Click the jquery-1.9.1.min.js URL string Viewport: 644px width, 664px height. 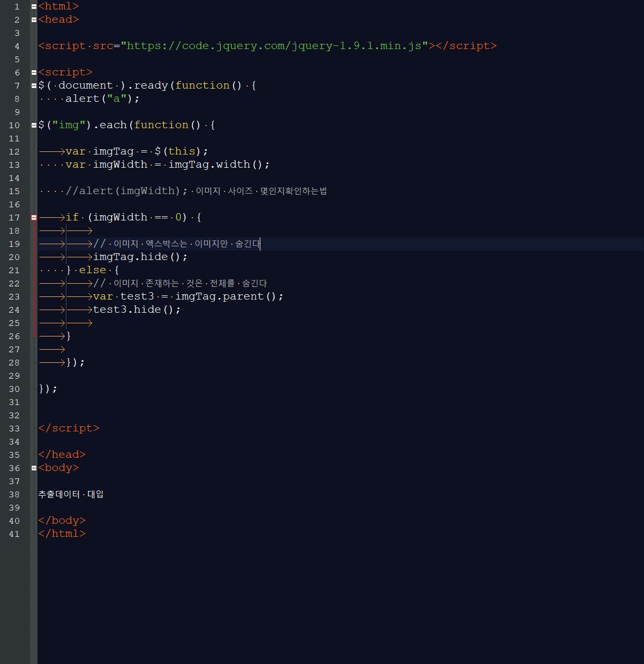pyautogui.click(x=274, y=46)
